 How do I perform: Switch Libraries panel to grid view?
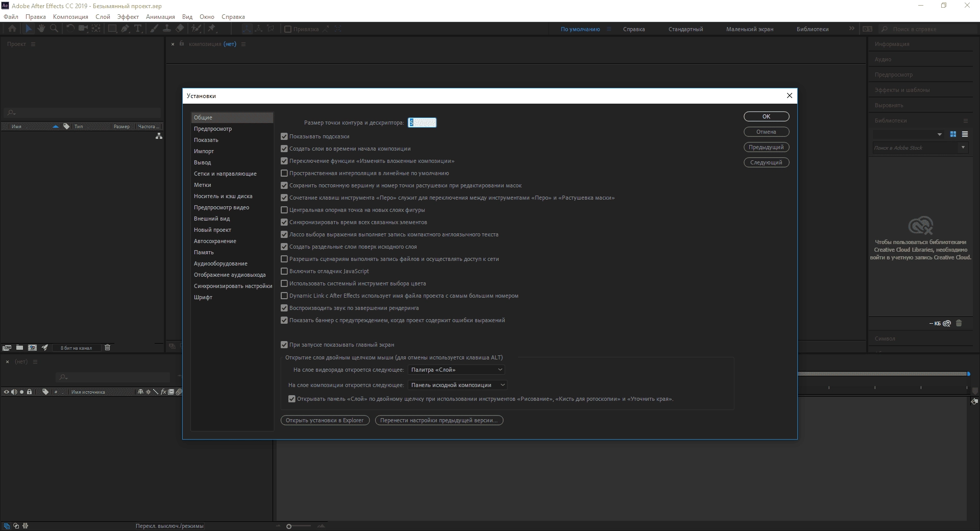(953, 134)
